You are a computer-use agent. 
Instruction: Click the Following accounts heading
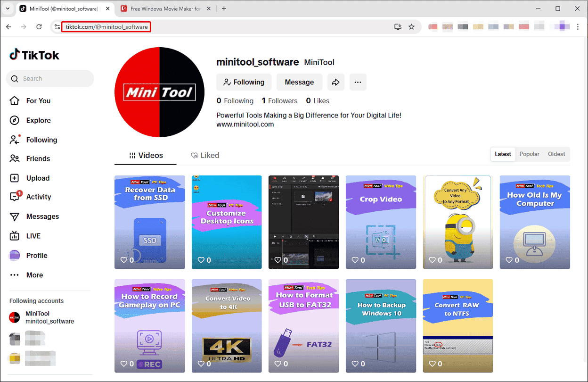(36, 301)
